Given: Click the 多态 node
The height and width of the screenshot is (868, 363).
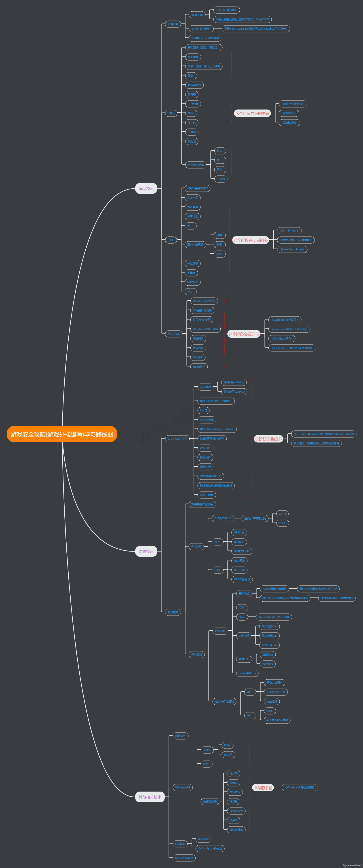Looking at the screenshot, I should point(219,254).
